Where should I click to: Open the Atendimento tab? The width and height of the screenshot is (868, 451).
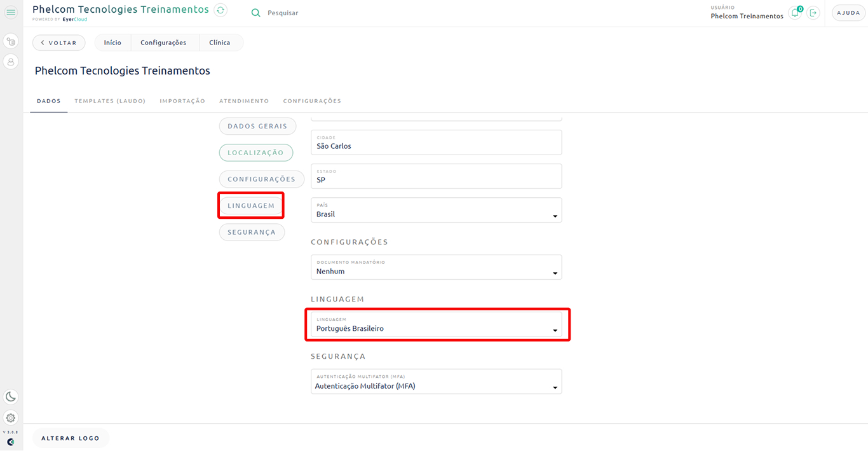(x=244, y=101)
